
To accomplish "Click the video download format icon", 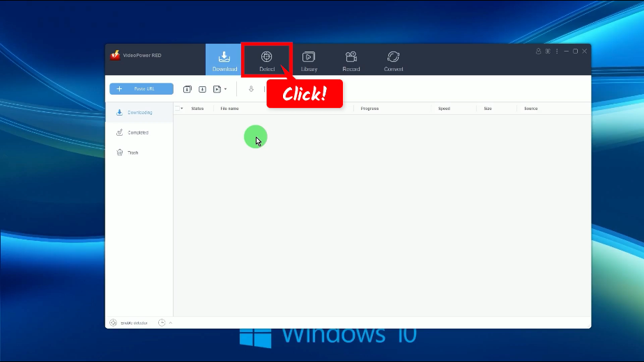I will point(217,89).
